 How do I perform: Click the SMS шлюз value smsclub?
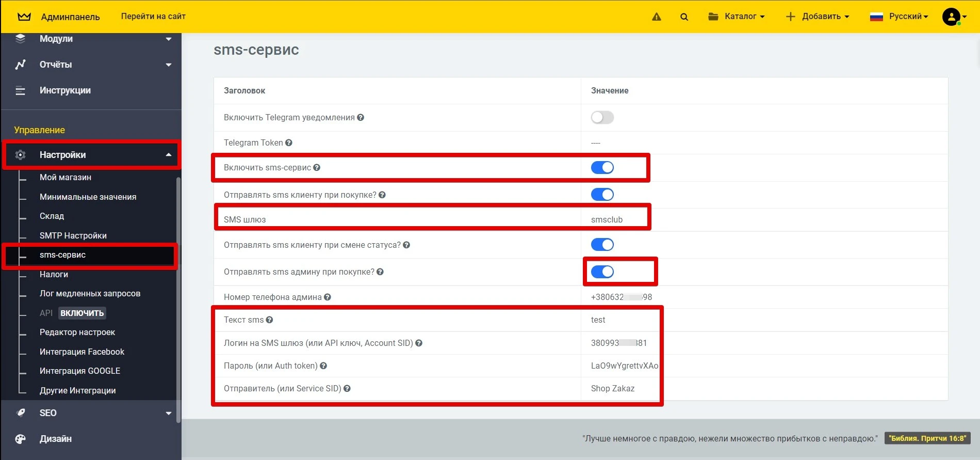coord(607,219)
